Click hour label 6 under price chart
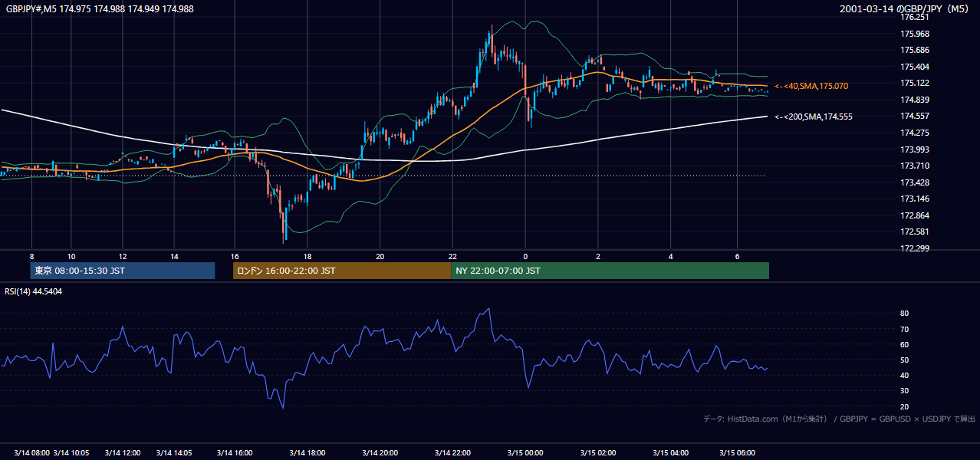980x460 pixels. [737, 256]
